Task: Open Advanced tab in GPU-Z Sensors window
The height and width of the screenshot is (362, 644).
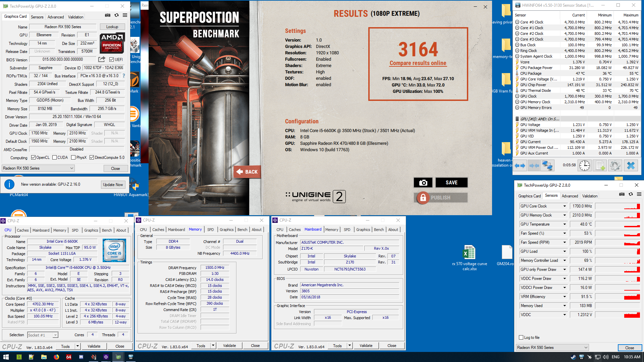Action: pos(570,196)
